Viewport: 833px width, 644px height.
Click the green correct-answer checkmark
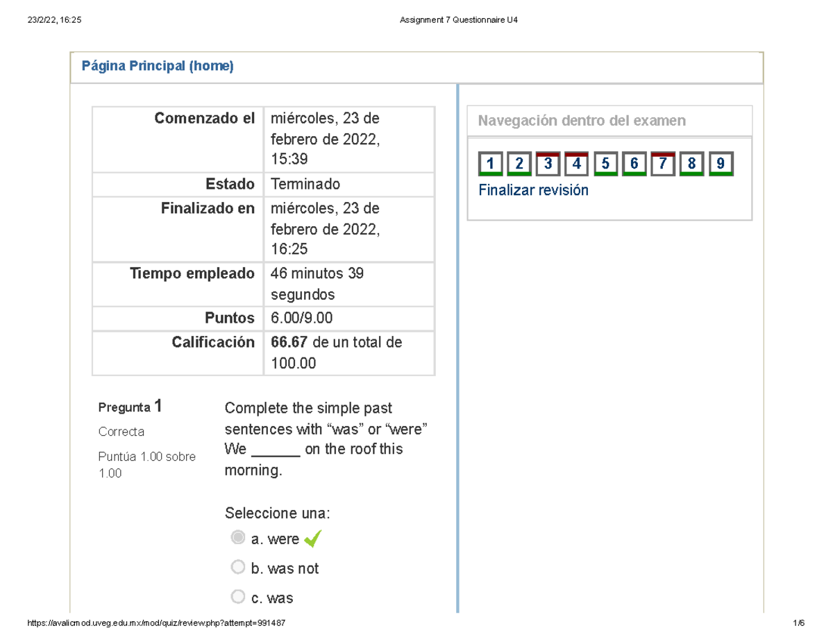click(x=313, y=539)
